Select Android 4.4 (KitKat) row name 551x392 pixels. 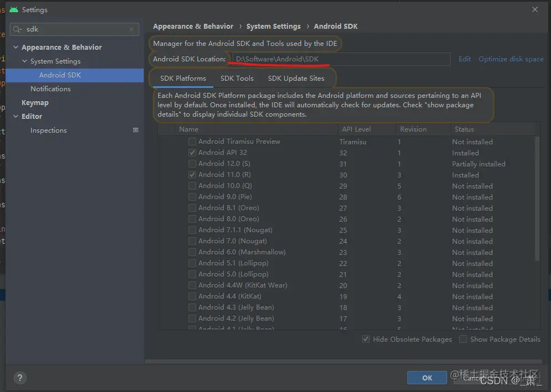pos(230,296)
